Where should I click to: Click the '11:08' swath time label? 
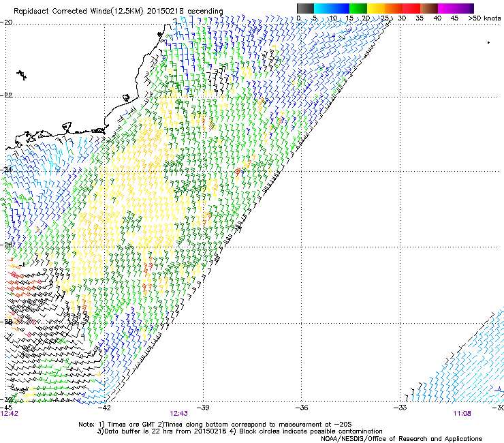[462, 414]
